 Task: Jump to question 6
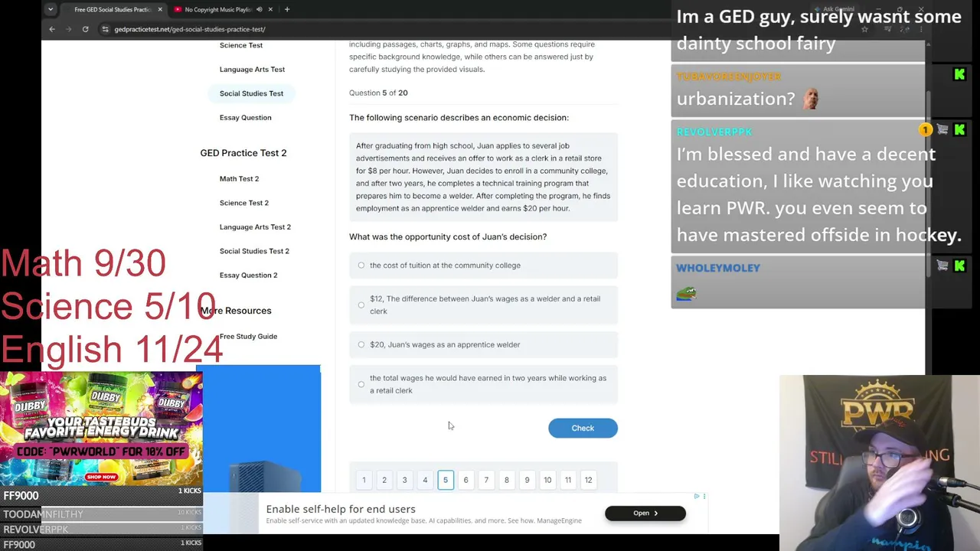click(465, 480)
